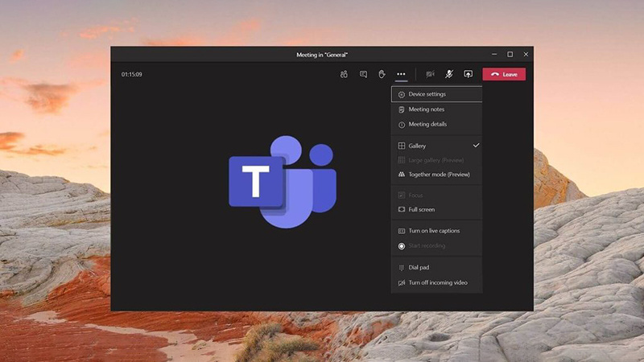The width and height of the screenshot is (644, 362).
Task: Toggle the camera on or off
Action: click(x=430, y=74)
